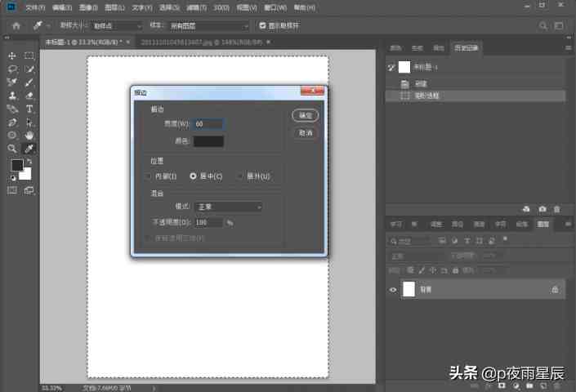Click the opacity input field showing 100
Viewport: 576px width, 392px height.
[208, 222]
